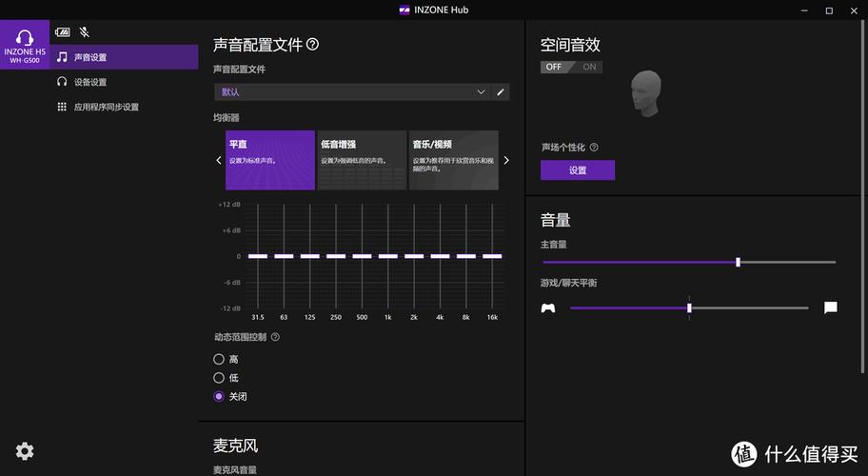
Task: Click the help icon next to 声场个性化
Action: (x=594, y=148)
